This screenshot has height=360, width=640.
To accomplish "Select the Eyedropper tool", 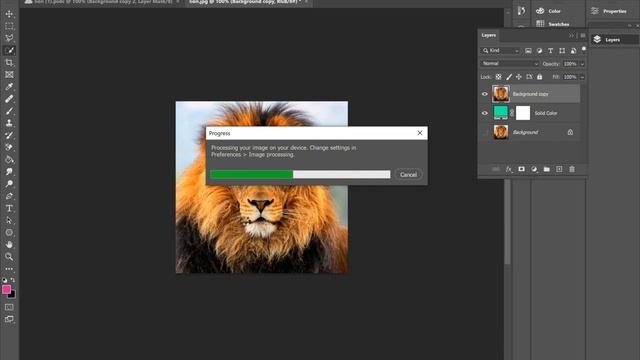I will (9, 87).
